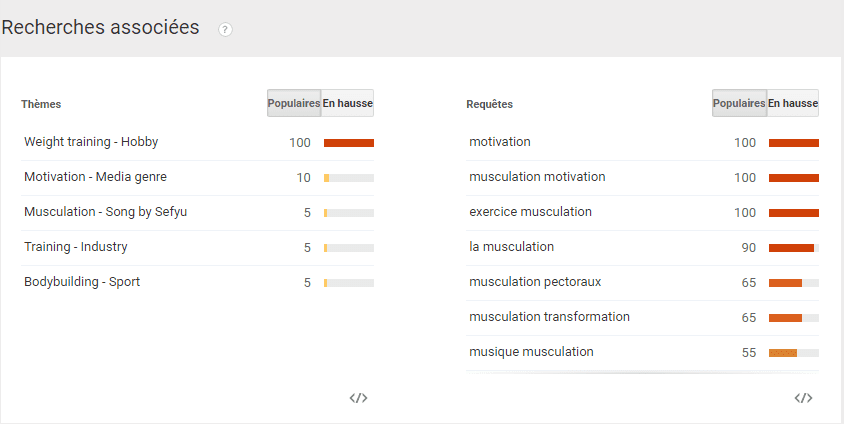The height and width of the screenshot is (424, 844).
Task: Switch Thèmes to En hausse
Action: point(347,103)
